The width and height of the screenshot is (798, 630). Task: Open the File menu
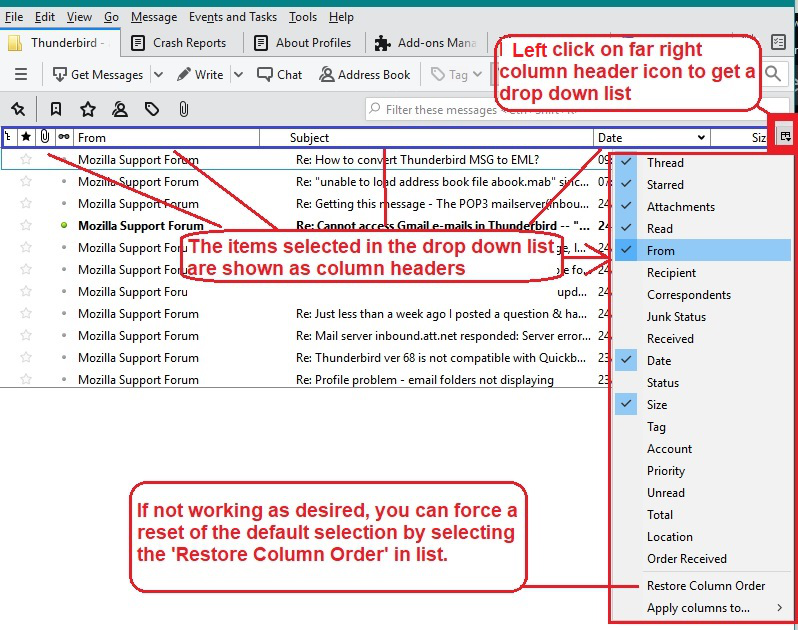click(14, 17)
